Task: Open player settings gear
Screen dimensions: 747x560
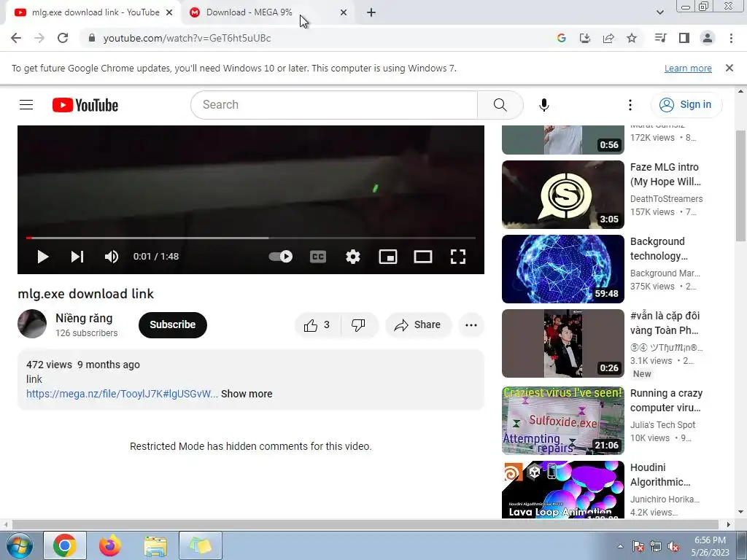Action: click(x=353, y=257)
